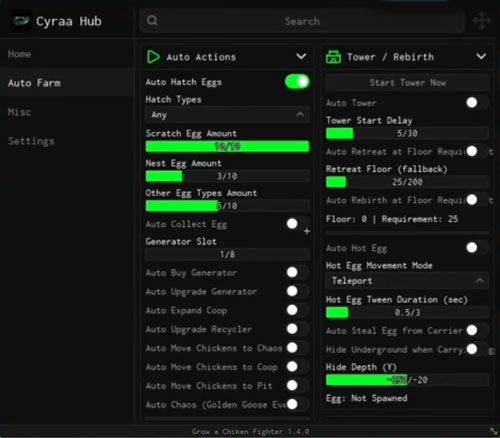Click the move window arrows icon

[482, 21]
